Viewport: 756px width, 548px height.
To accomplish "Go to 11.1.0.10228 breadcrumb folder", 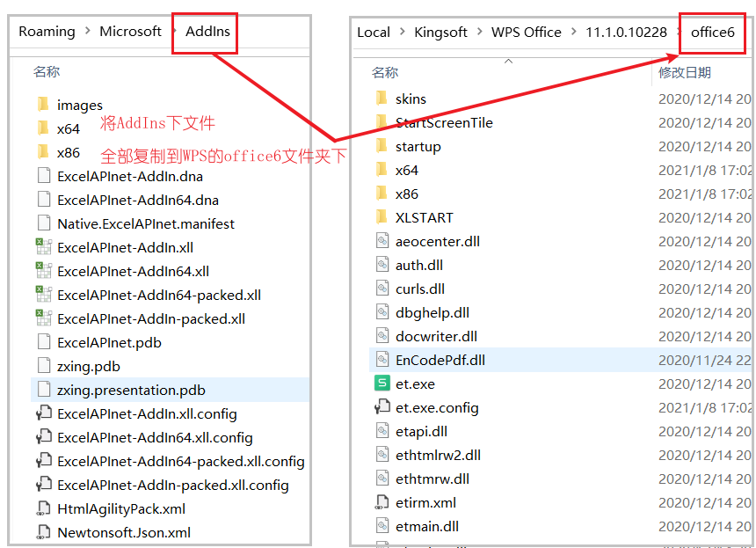I will coord(626,33).
